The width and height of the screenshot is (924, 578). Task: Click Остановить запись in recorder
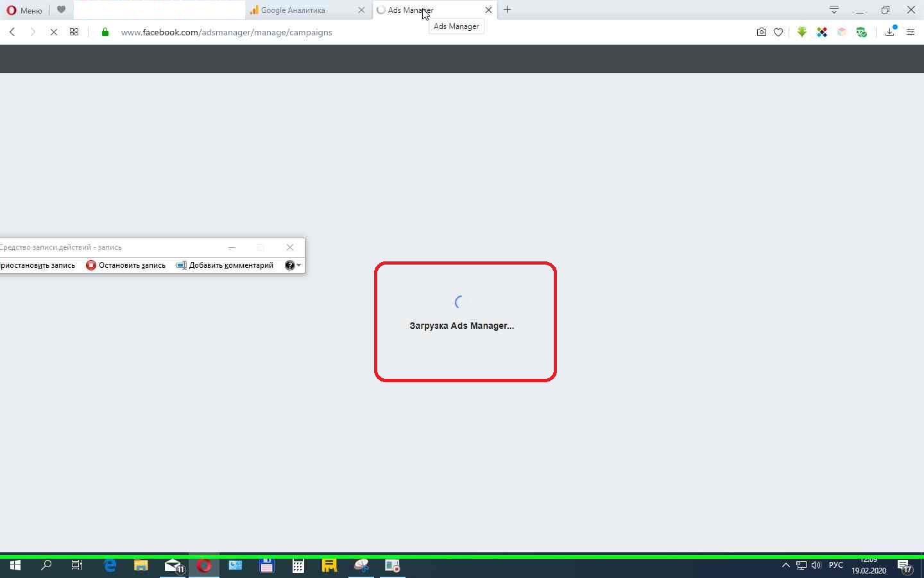pos(126,265)
